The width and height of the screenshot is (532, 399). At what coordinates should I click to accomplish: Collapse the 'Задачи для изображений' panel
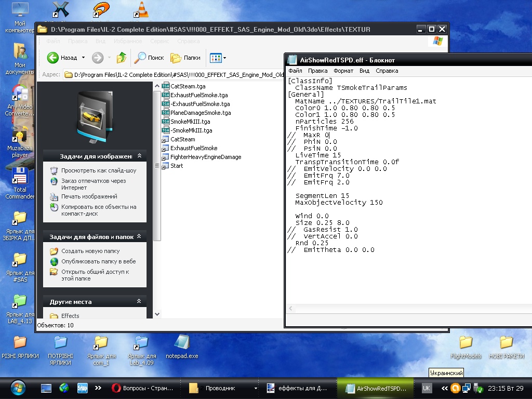coord(139,156)
